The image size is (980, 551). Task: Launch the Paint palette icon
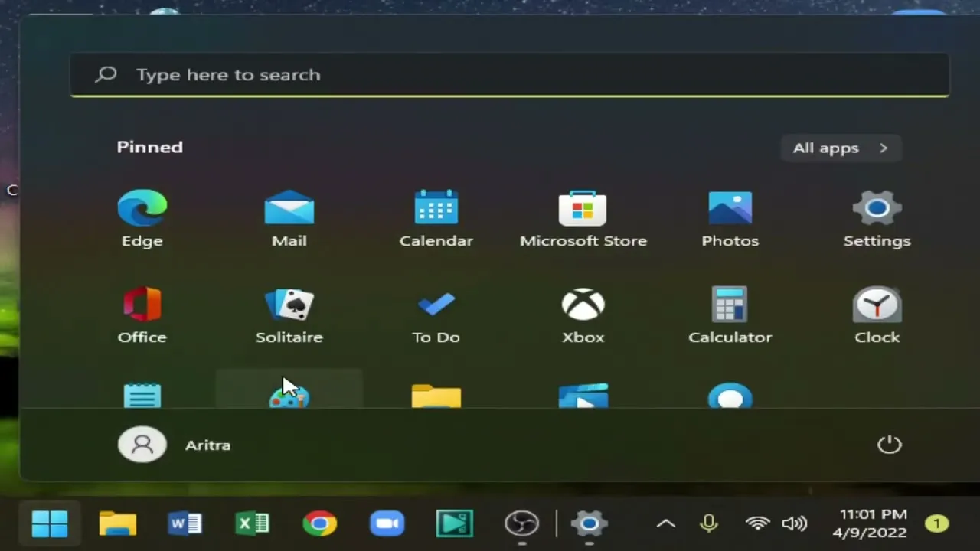coord(289,396)
